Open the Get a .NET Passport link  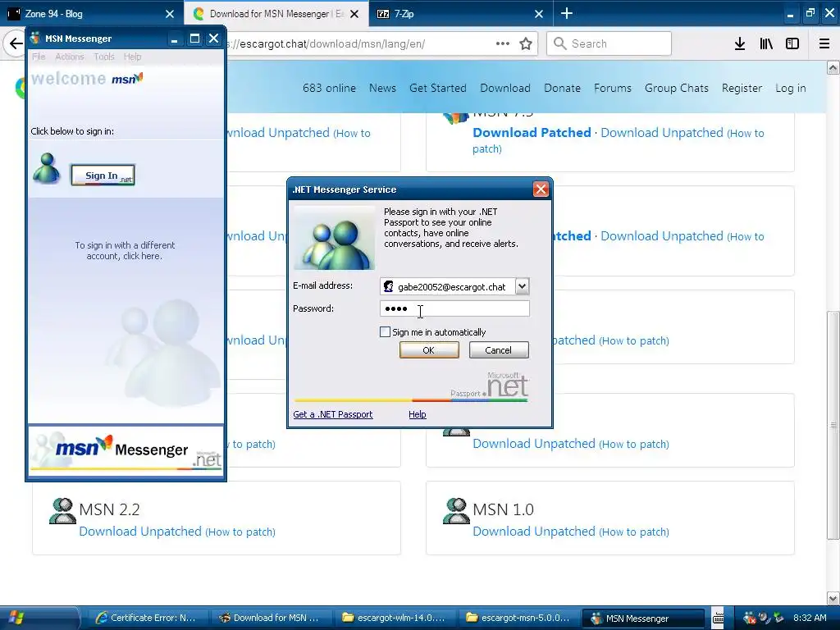(333, 414)
